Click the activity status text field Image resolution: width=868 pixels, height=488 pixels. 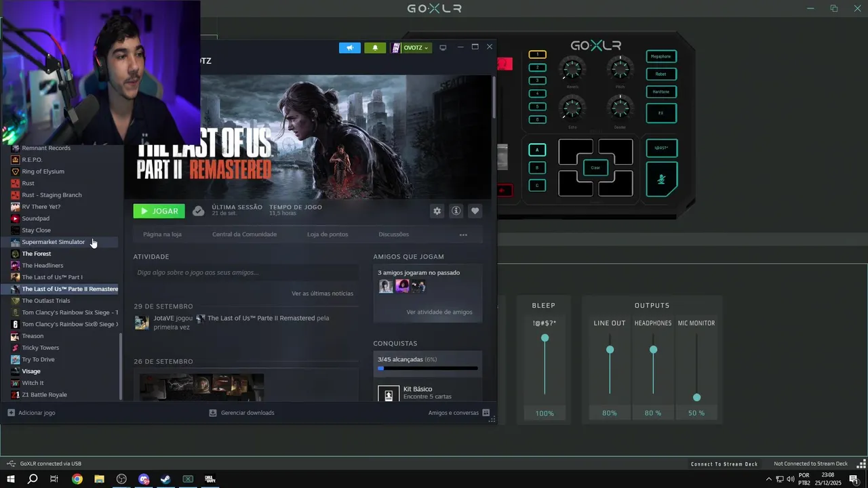click(245, 272)
